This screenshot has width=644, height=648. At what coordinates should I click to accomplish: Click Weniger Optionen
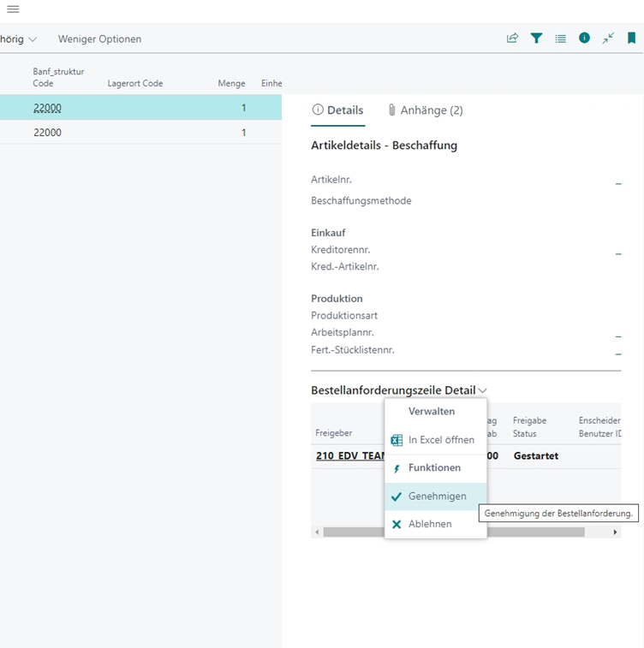click(x=99, y=39)
